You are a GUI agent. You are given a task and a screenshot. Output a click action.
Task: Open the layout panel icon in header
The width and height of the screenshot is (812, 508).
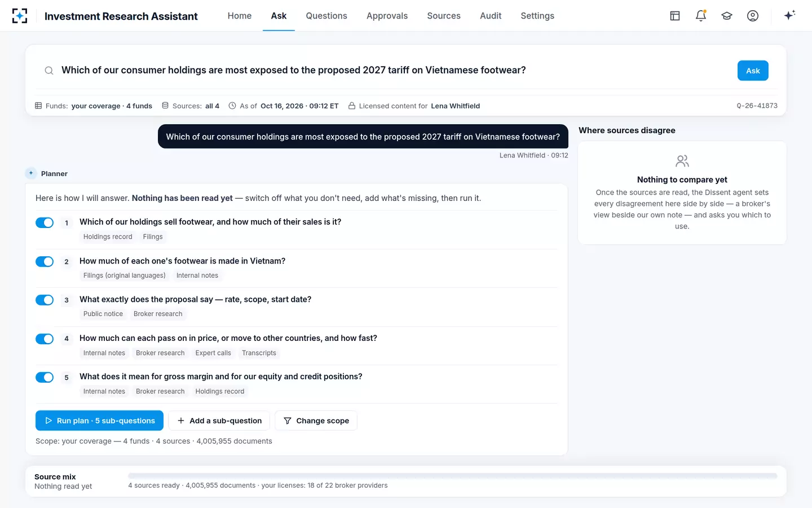[675, 16]
